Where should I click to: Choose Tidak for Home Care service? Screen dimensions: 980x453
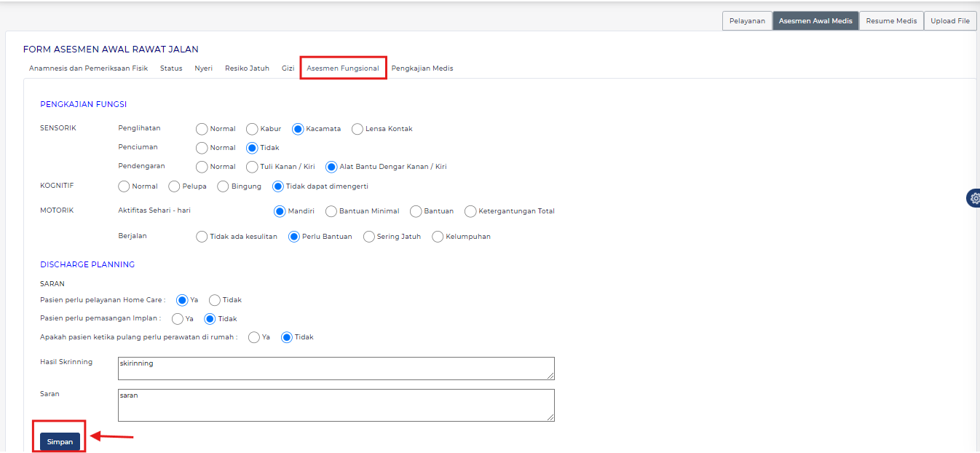coord(215,300)
